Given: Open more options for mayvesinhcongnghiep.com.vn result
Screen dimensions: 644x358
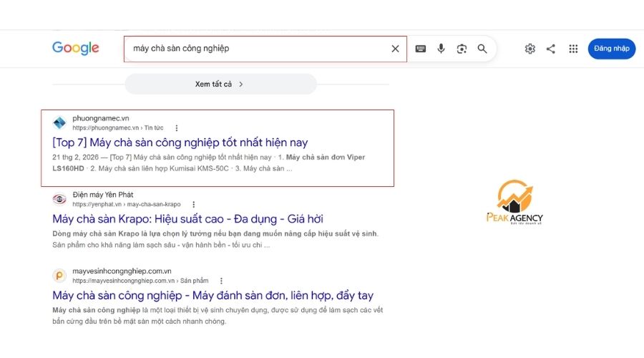Looking at the screenshot, I should (x=221, y=281).
